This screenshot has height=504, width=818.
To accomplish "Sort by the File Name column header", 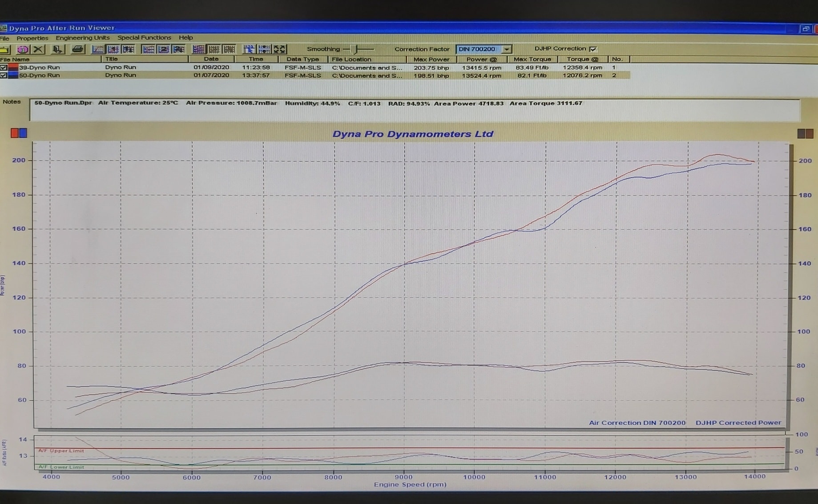I will click(x=51, y=59).
